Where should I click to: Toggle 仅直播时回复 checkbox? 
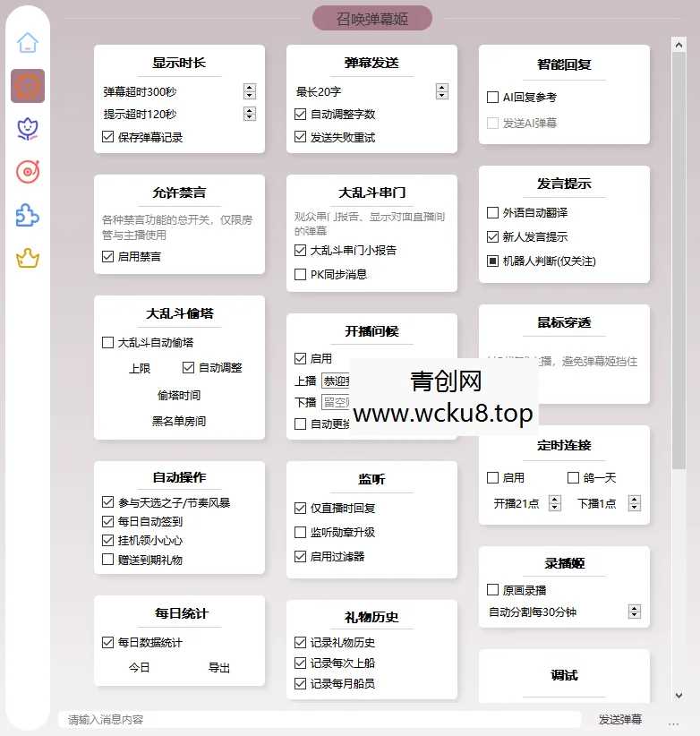pyautogui.click(x=300, y=508)
